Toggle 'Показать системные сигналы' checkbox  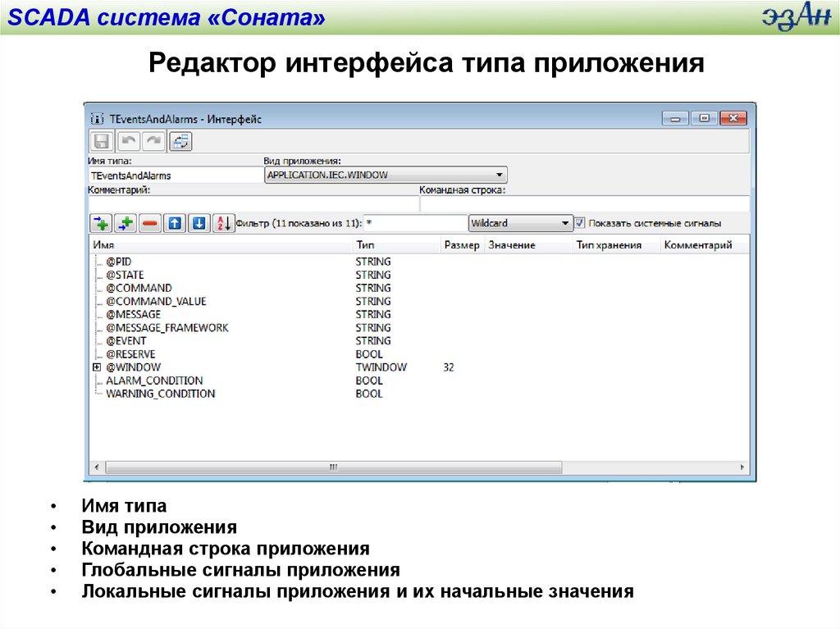click(x=580, y=223)
